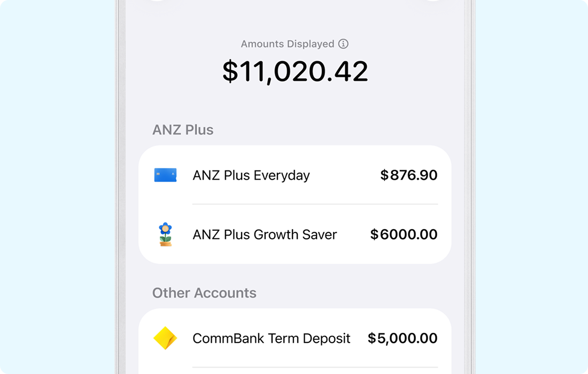Select the Other Accounts section header
588x374 pixels.
point(203,293)
